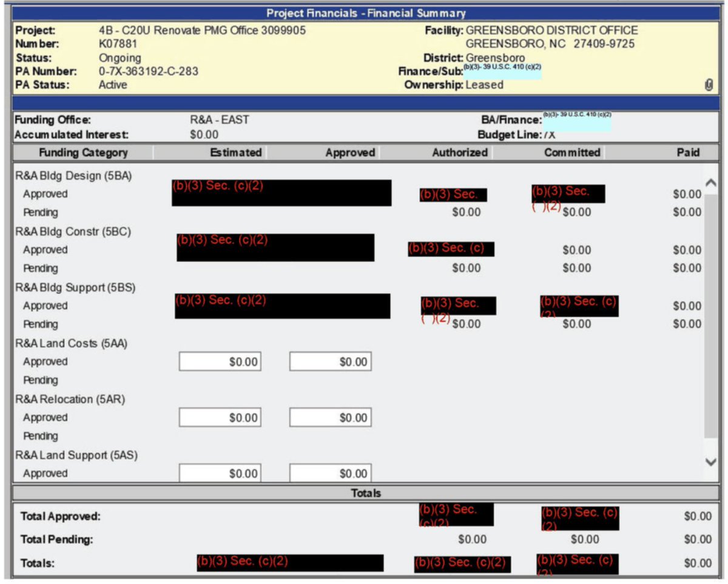Click project name 4B - C20U Renovate PMG Office
The width and height of the screenshot is (728, 584).
[202, 30]
